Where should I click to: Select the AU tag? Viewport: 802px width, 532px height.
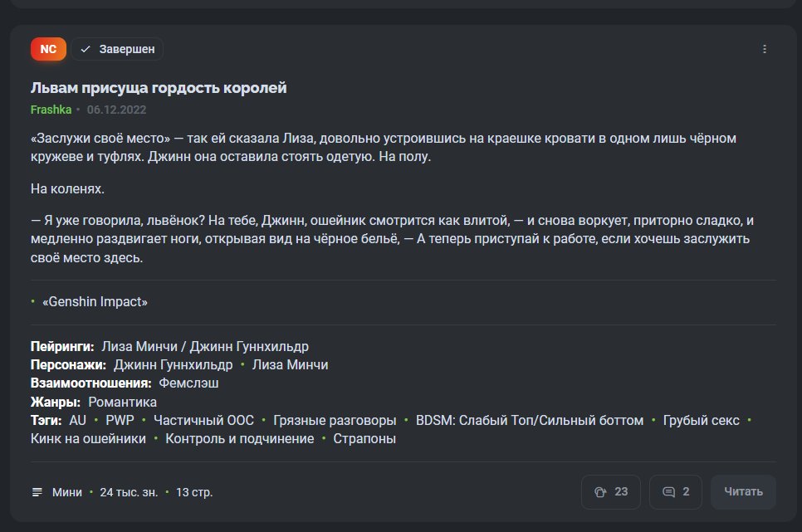78,421
